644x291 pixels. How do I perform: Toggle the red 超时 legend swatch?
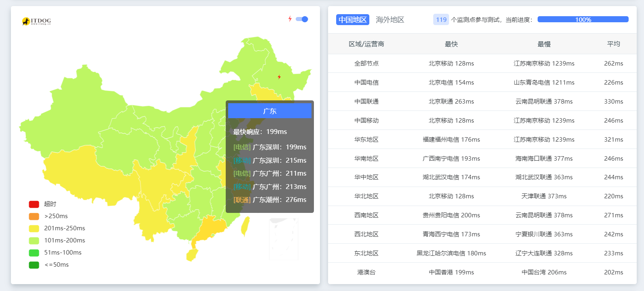pos(34,204)
